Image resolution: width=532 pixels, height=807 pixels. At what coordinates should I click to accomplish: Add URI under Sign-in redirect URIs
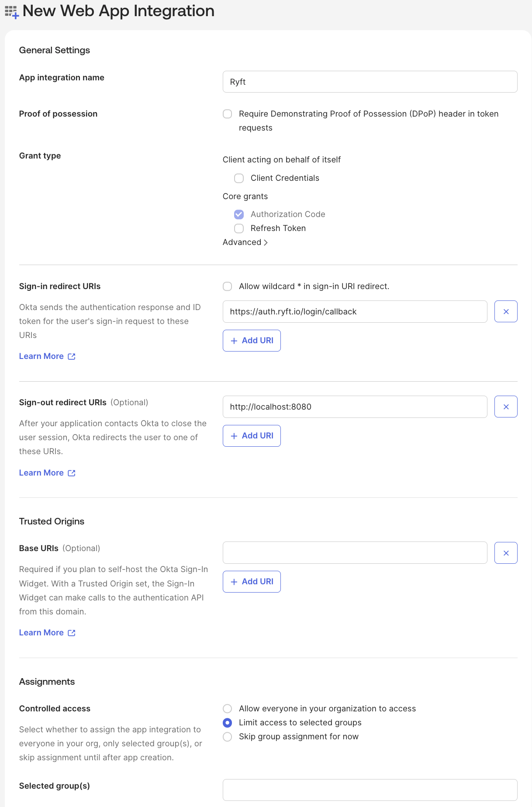click(252, 341)
